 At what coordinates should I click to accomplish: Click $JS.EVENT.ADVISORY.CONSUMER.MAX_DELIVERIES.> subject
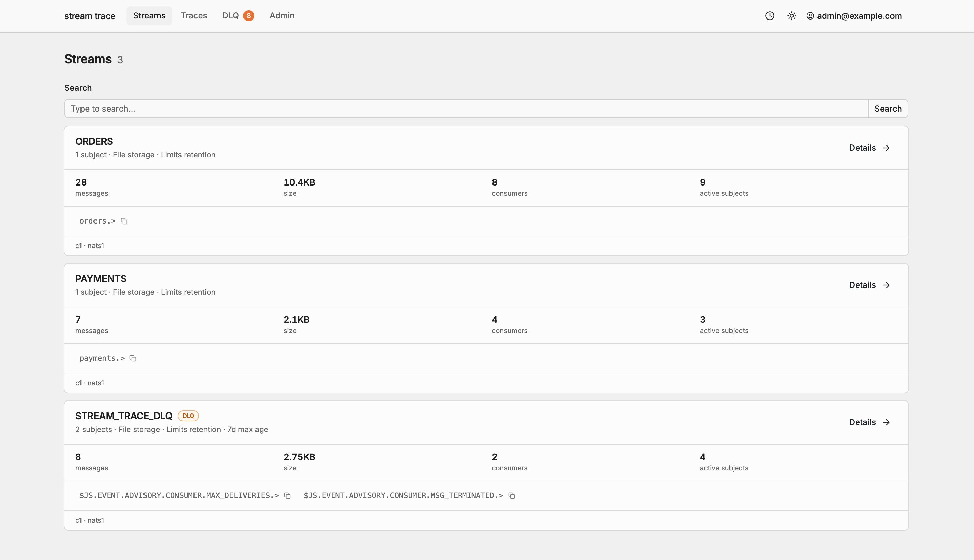coord(179,496)
